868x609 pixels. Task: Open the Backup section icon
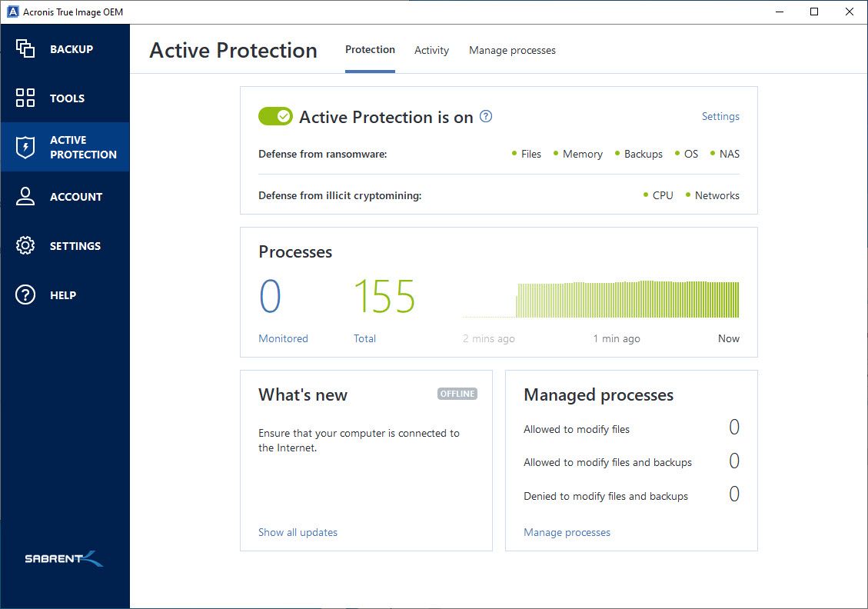pos(25,48)
